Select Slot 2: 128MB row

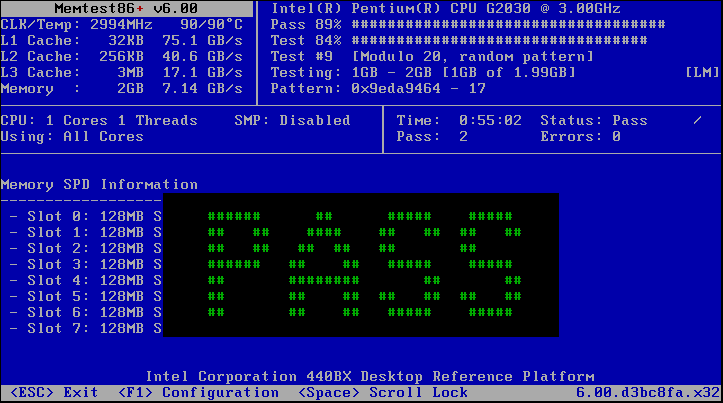pos(85,249)
